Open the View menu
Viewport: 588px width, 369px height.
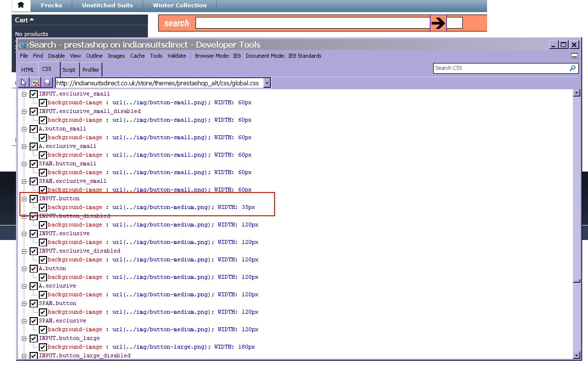[x=75, y=56]
